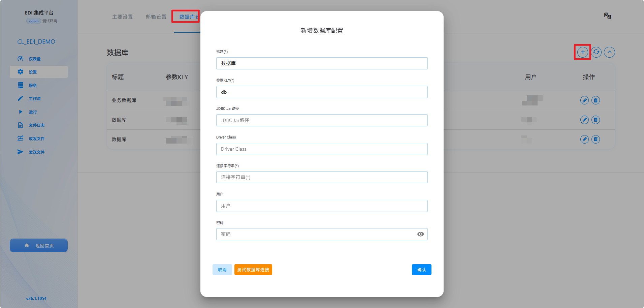Click the home icon on 返回首页 button
The width and height of the screenshot is (644, 308).
(x=27, y=246)
